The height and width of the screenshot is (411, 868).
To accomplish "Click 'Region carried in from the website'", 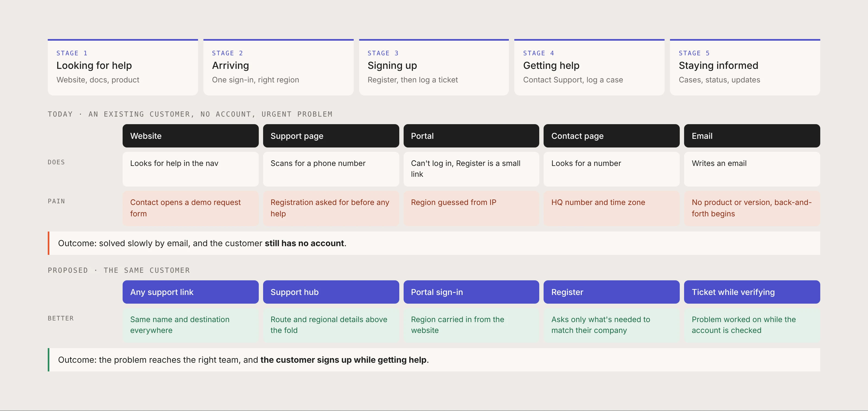I will (x=471, y=325).
